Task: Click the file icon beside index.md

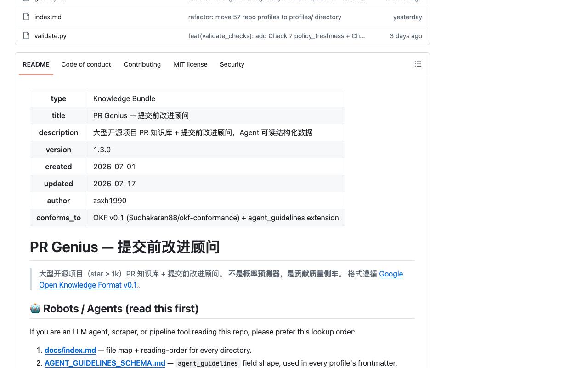Action: click(27, 17)
